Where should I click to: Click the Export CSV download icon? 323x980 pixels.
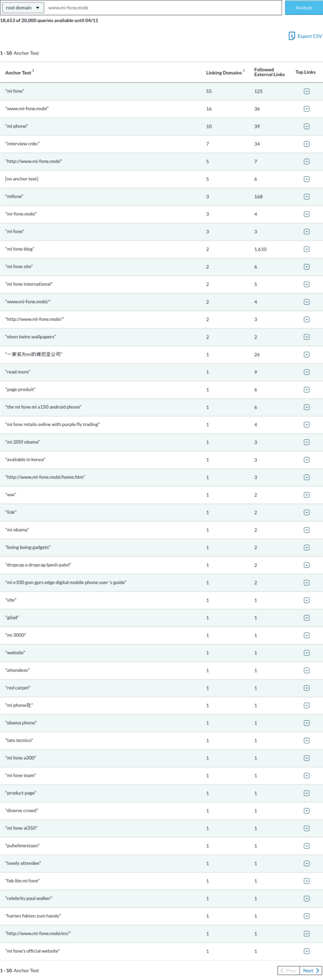pyautogui.click(x=291, y=36)
